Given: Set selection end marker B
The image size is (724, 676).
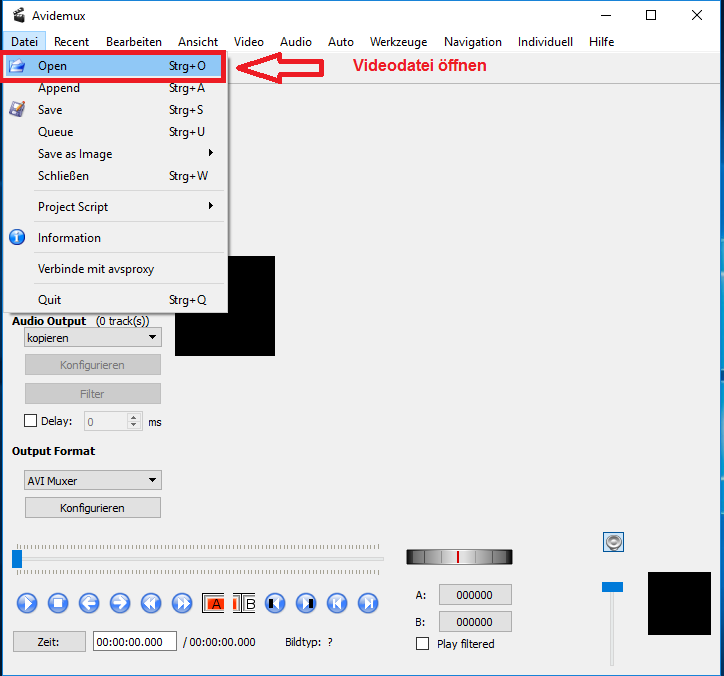Looking at the screenshot, I should tap(246, 603).
